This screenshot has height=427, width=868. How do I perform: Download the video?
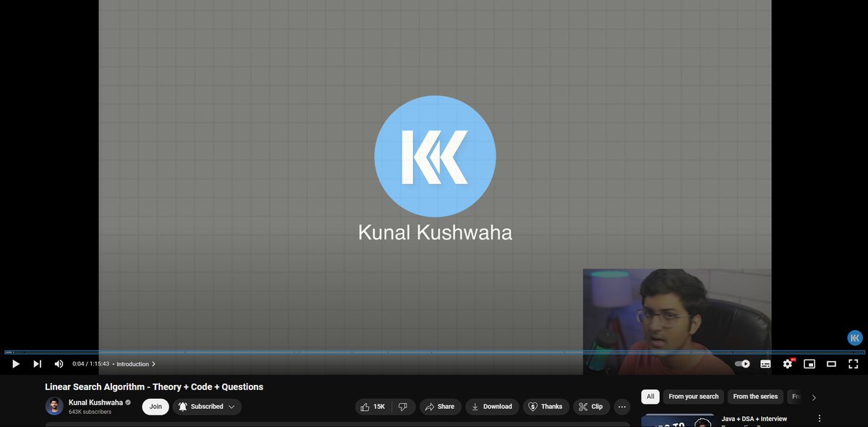pyautogui.click(x=492, y=407)
